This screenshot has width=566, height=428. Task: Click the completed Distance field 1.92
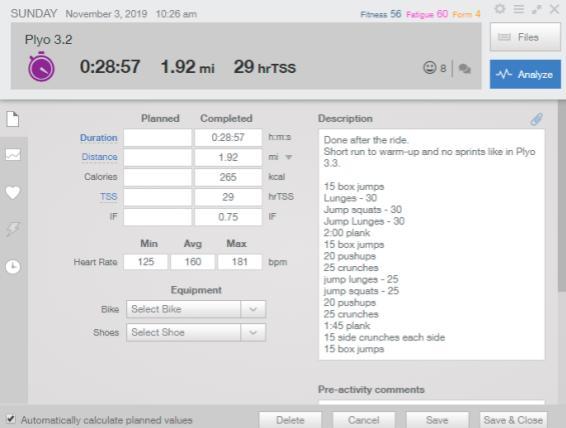228,157
